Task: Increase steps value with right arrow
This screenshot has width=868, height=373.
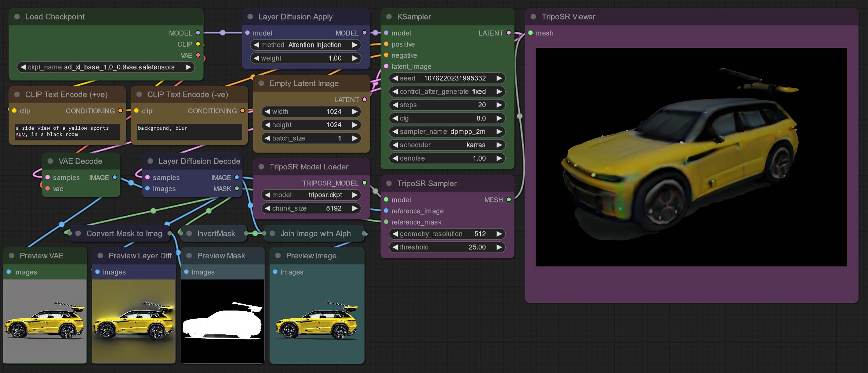Action: (499, 105)
